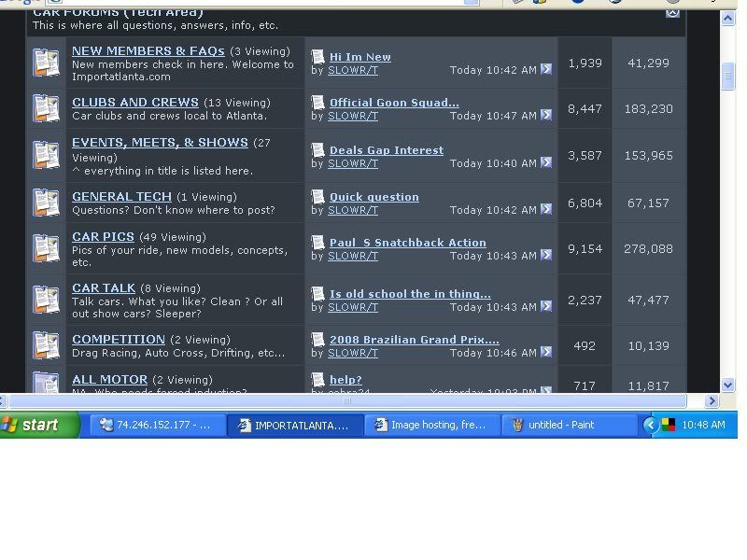Open the GENERAL TECH forum link
Viewport: 747px width, 560px height.
121,197
